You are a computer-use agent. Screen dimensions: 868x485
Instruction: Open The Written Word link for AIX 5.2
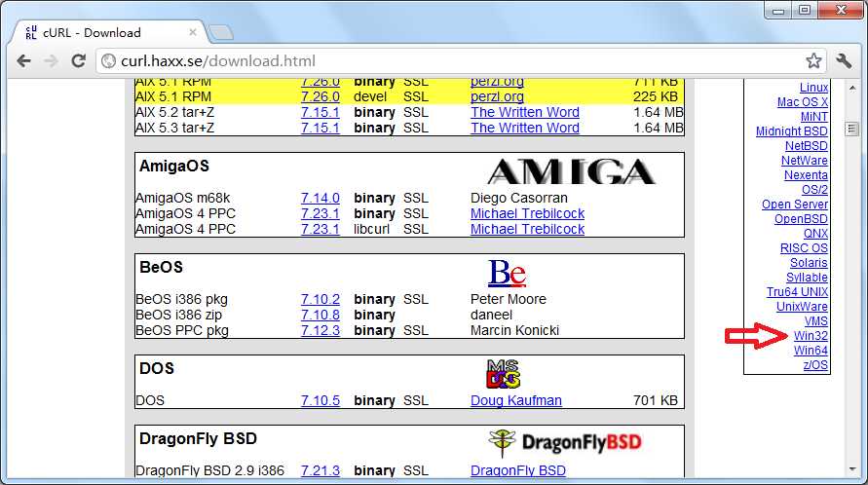coord(525,112)
